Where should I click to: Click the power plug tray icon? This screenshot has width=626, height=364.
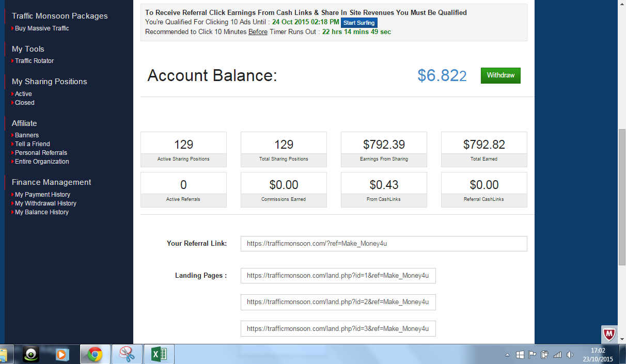click(x=544, y=355)
